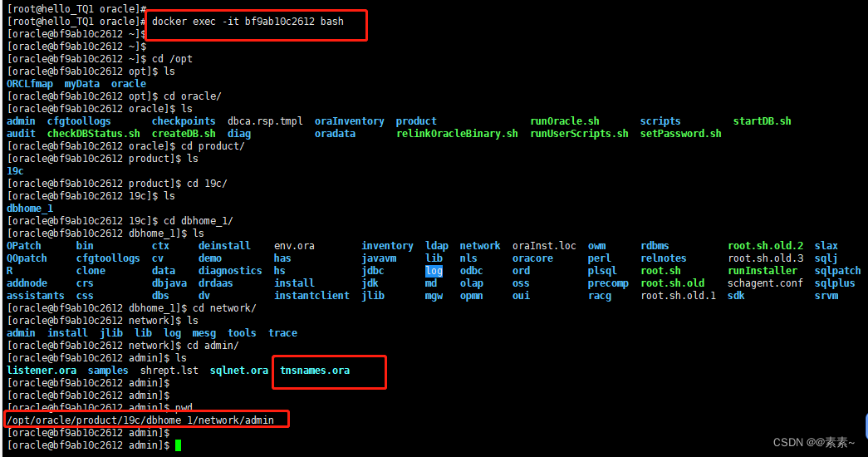Image resolution: width=868 pixels, height=457 pixels.
Task: Select the inventory directory entry
Action: pos(388,246)
